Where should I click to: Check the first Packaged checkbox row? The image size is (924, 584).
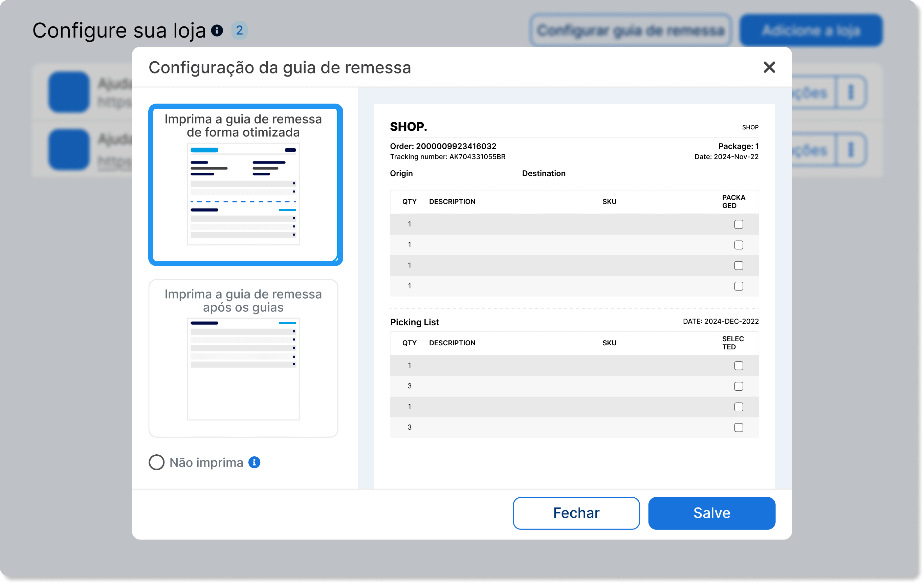(x=738, y=224)
